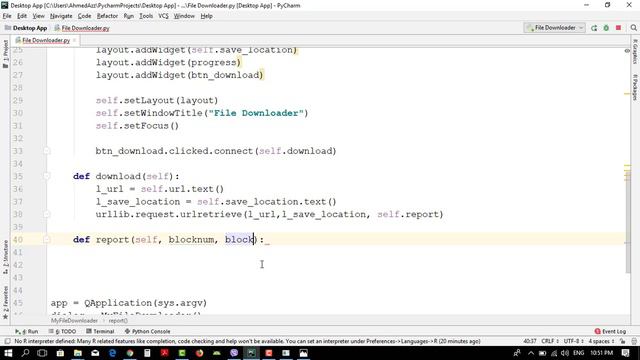This screenshot has height=360, width=640.
Task: Click fold end marker at line 33
Action: click(47, 151)
